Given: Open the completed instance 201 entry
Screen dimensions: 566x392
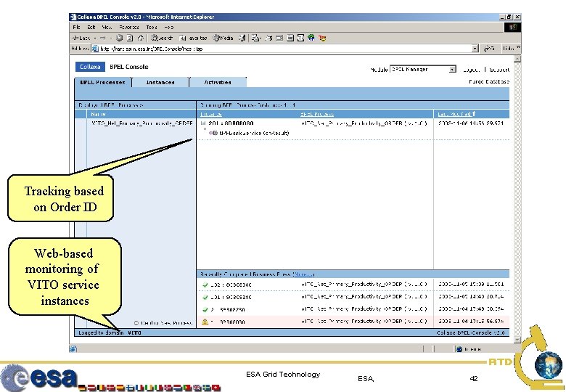Looking at the screenshot, I should pyautogui.click(x=231, y=297).
